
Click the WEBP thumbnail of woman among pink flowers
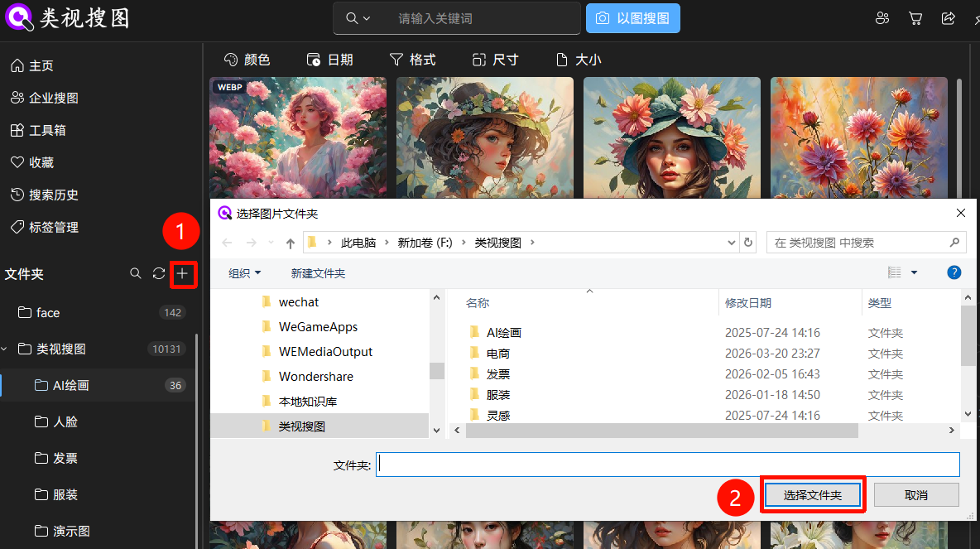point(298,137)
